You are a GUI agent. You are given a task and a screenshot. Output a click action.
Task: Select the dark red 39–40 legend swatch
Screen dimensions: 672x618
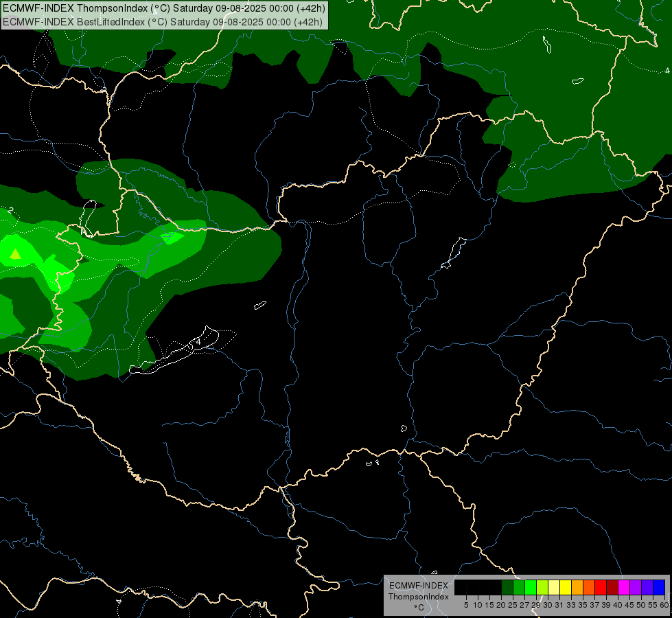(x=612, y=587)
